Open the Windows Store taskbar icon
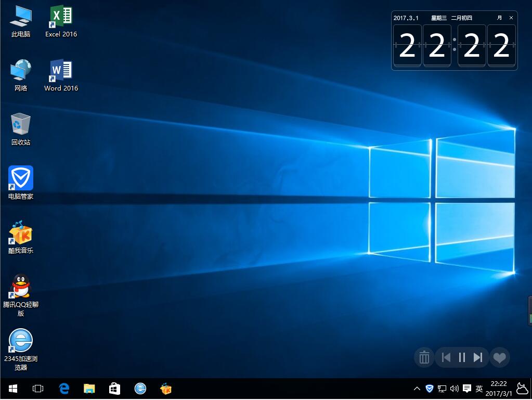The width and height of the screenshot is (532, 400). tap(115, 389)
